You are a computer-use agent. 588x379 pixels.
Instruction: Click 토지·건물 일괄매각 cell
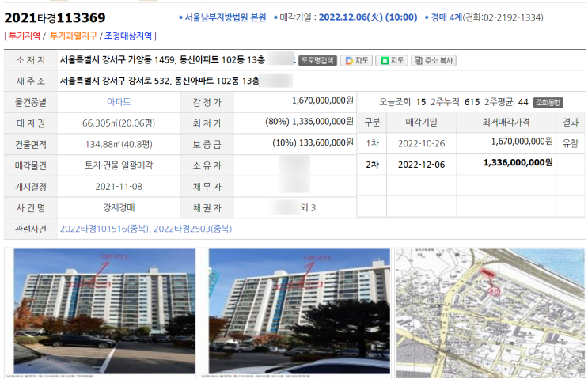click(x=119, y=165)
